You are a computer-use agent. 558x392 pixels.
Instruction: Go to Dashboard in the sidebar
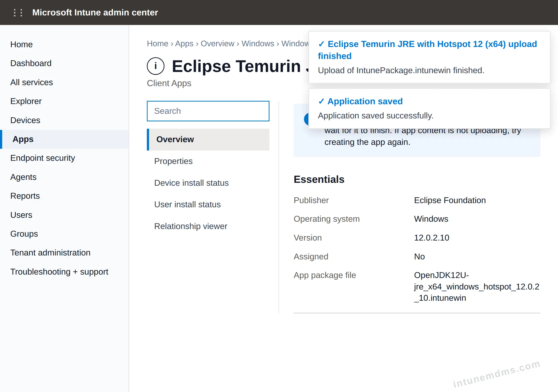pos(31,63)
